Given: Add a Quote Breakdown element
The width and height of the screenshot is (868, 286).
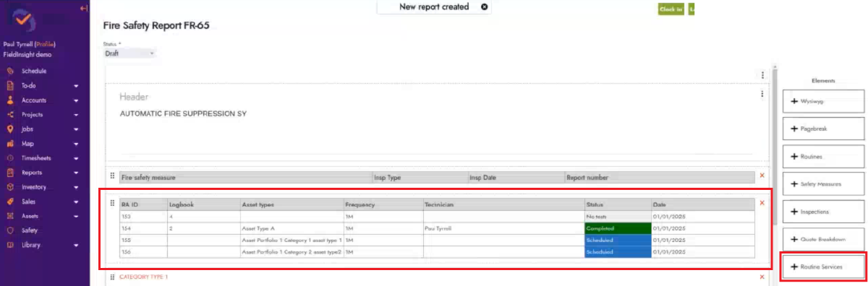Looking at the screenshot, I should click(x=823, y=239).
